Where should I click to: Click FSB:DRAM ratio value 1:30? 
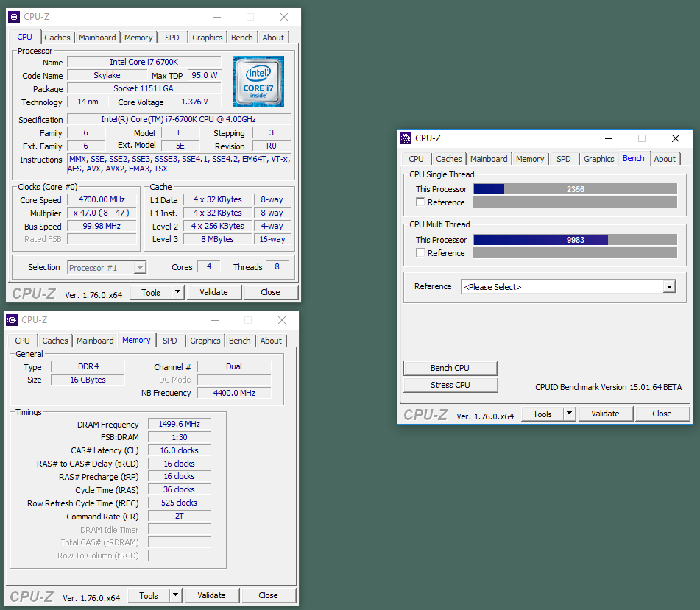(179, 437)
